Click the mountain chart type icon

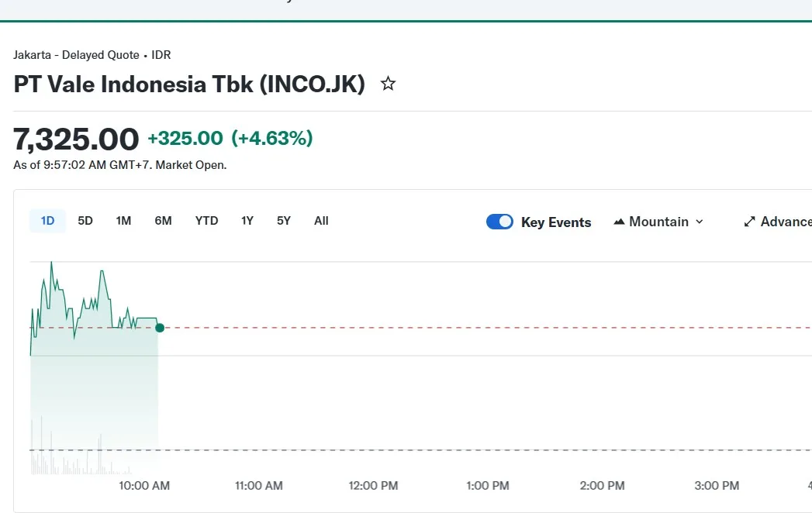pyautogui.click(x=619, y=222)
